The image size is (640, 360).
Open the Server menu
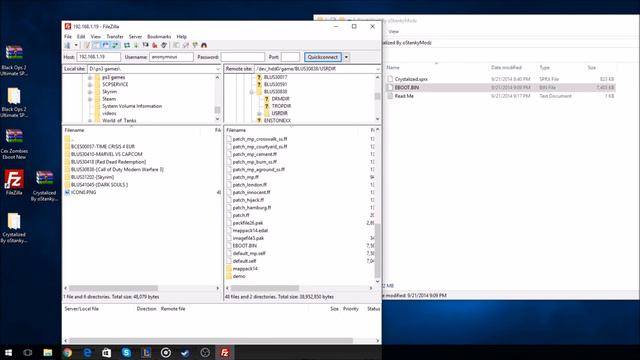click(x=135, y=36)
